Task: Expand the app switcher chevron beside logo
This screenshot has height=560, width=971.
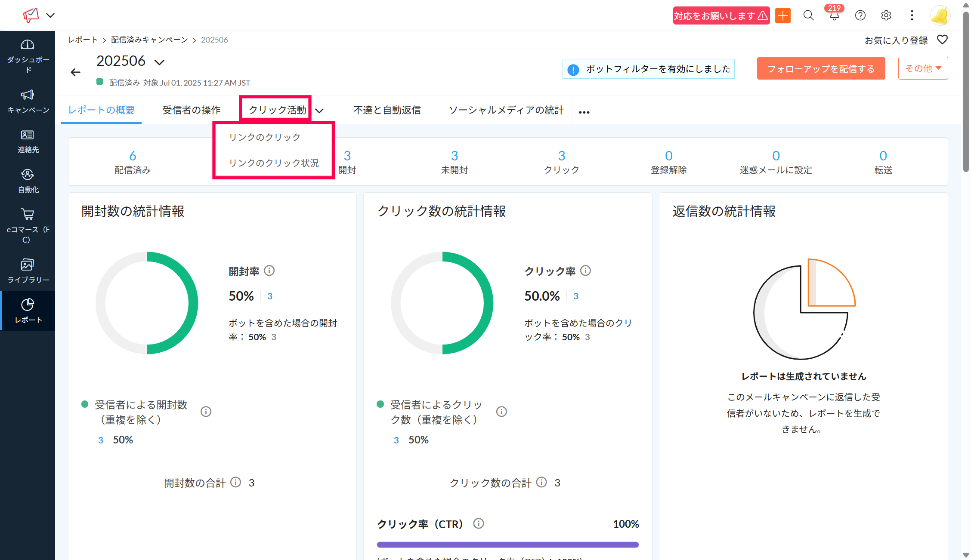Action: tap(50, 15)
